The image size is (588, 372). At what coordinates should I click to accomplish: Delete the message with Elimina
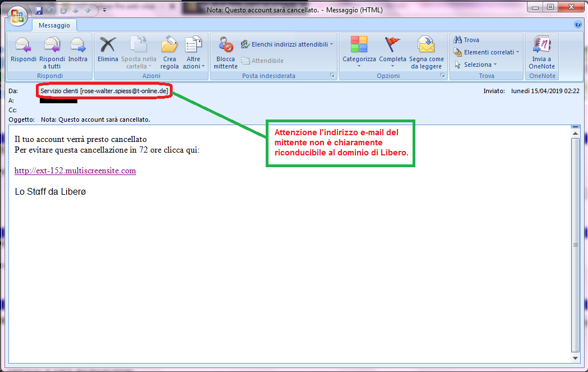(x=108, y=49)
